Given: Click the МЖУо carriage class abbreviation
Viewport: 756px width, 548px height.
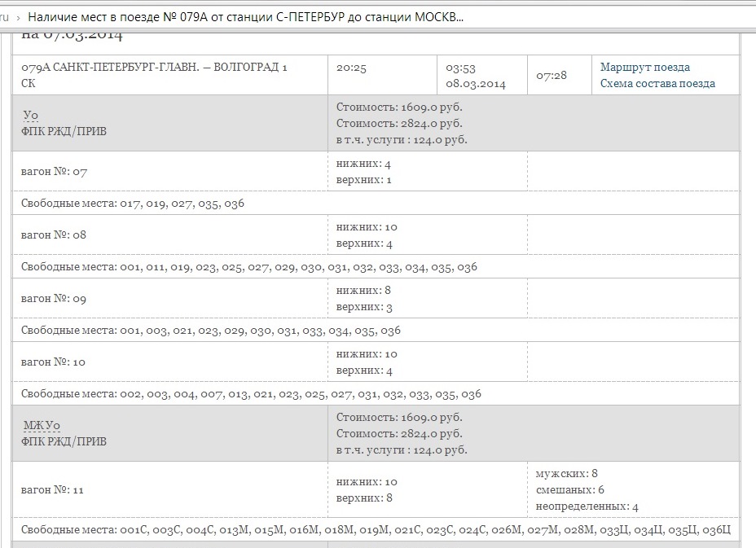Looking at the screenshot, I should coord(41,425).
